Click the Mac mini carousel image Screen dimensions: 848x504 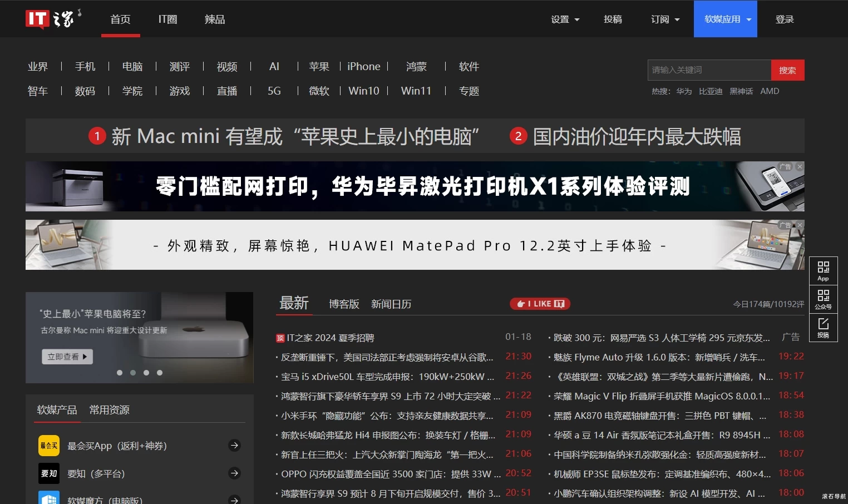click(139, 338)
